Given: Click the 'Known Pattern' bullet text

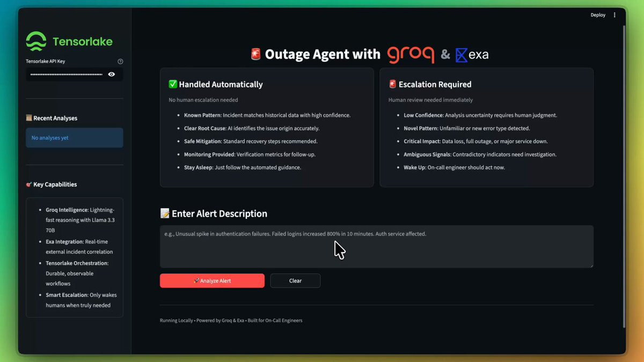Looking at the screenshot, I should click(x=267, y=115).
